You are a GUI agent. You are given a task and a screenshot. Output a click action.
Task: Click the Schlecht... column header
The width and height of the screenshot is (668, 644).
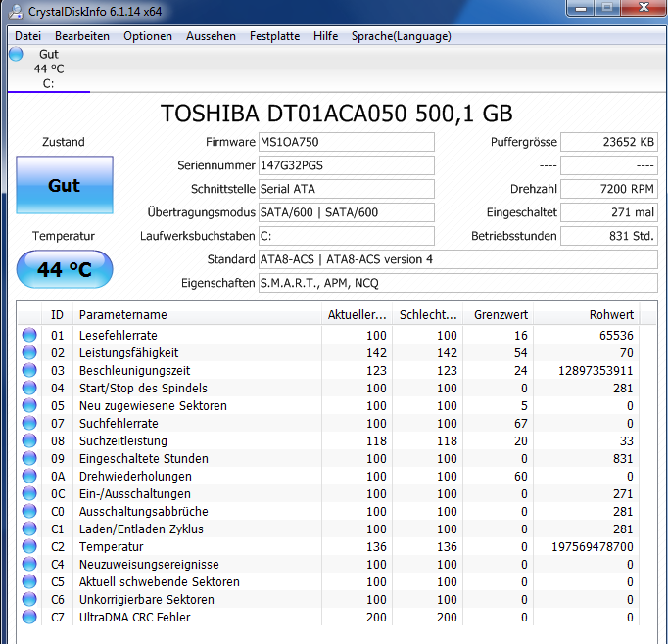click(427, 315)
